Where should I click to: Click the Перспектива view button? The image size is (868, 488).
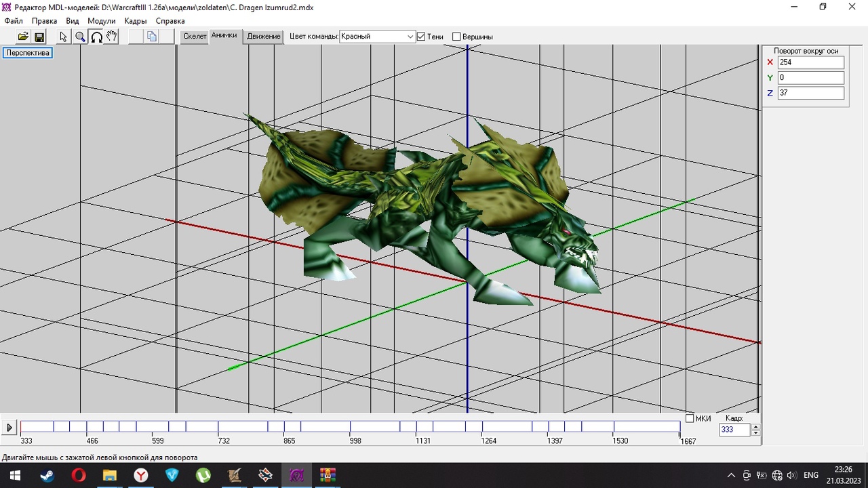tap(28, 53)
